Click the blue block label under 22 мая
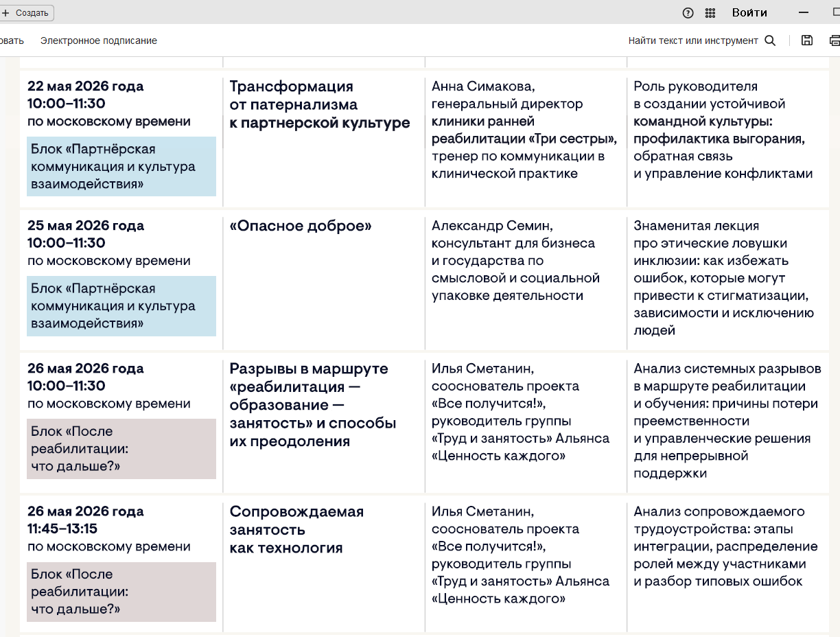This screenshot has height=637, width=840. coord(121,167)
